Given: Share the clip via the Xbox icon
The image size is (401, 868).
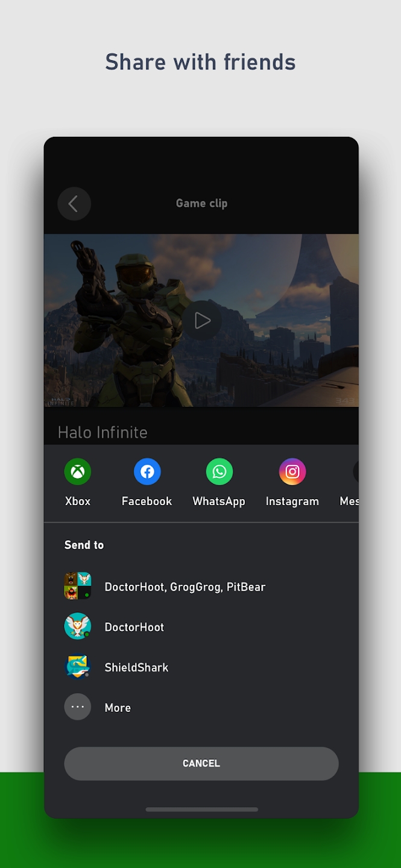Looking at the screenshot, I should [78, 471].
